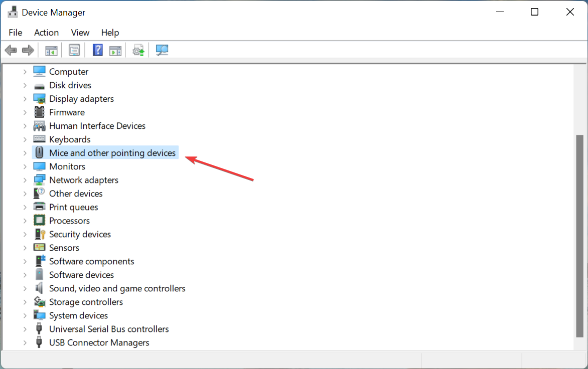Screen dimensions: 588x369
Task: Expand the Sound, video and game controllers chevron
Action: pyautogui.click(x=25, y=288)
